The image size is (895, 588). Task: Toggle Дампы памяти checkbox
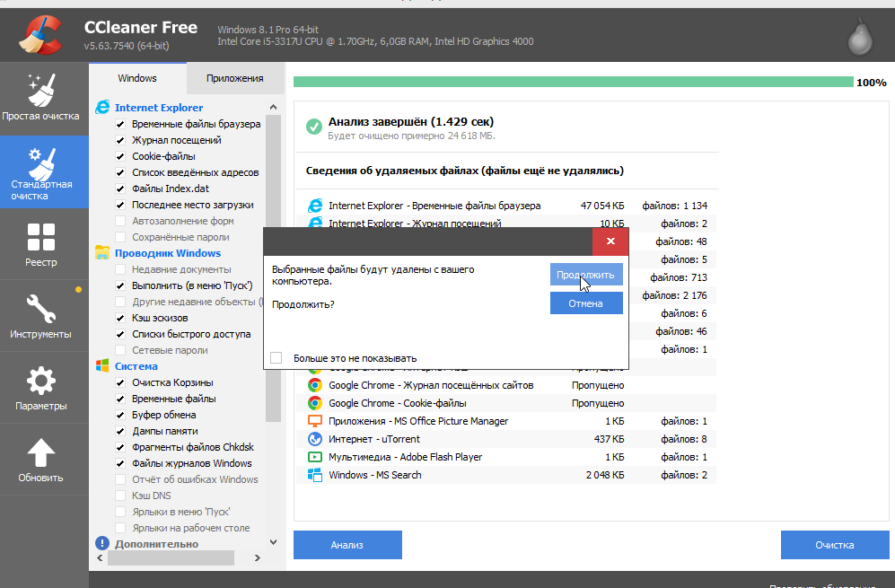[120, 431]
